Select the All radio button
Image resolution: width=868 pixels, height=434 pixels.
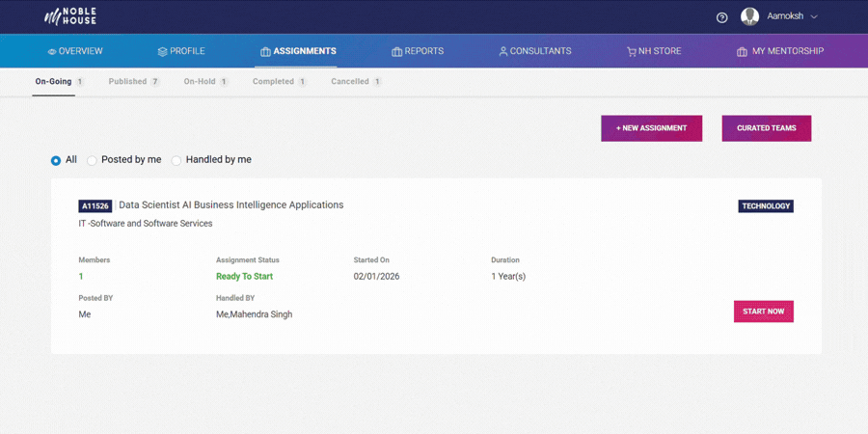click(x=56, y=160)
